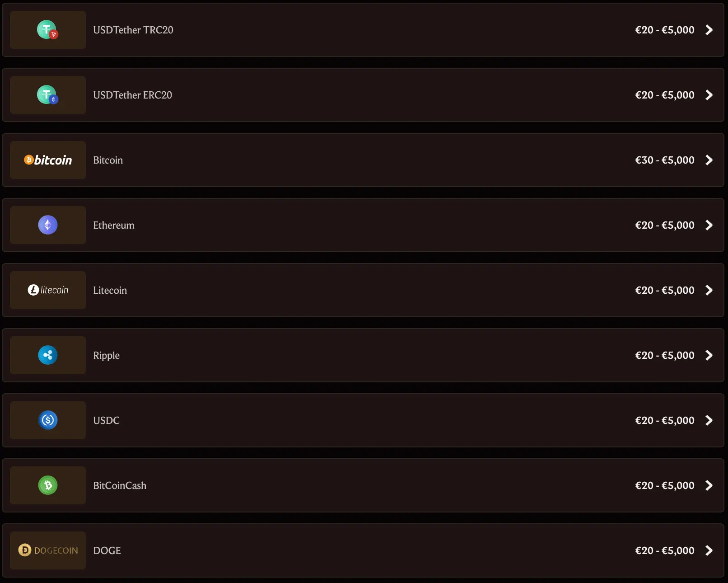
Task: Expand the USDTether TRC20 row chevron
Action: coord(709,30)
